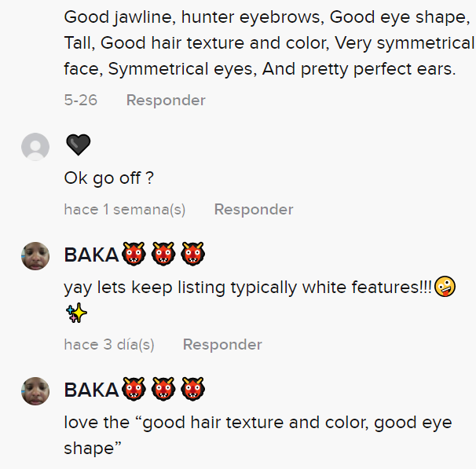Click Responder under "Ok go off ?"
Image resolution: width=476 pixels, height=469 pixels.
[254, 210]
